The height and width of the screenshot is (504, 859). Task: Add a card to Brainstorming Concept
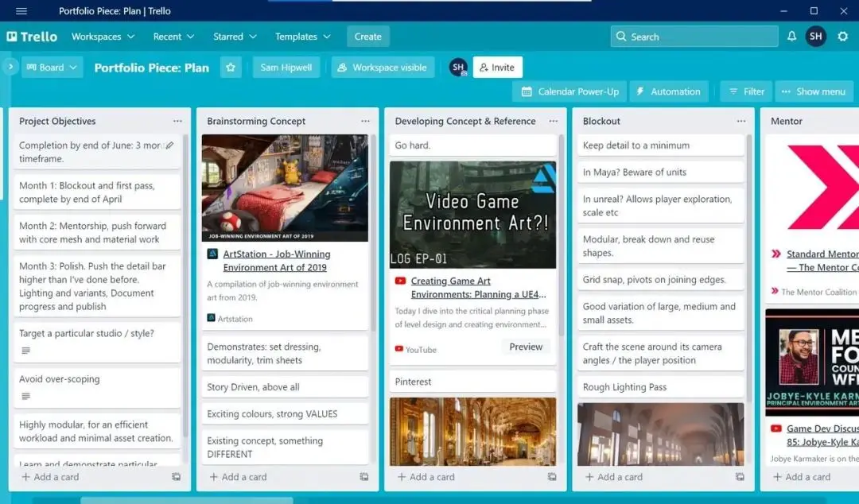239,477
